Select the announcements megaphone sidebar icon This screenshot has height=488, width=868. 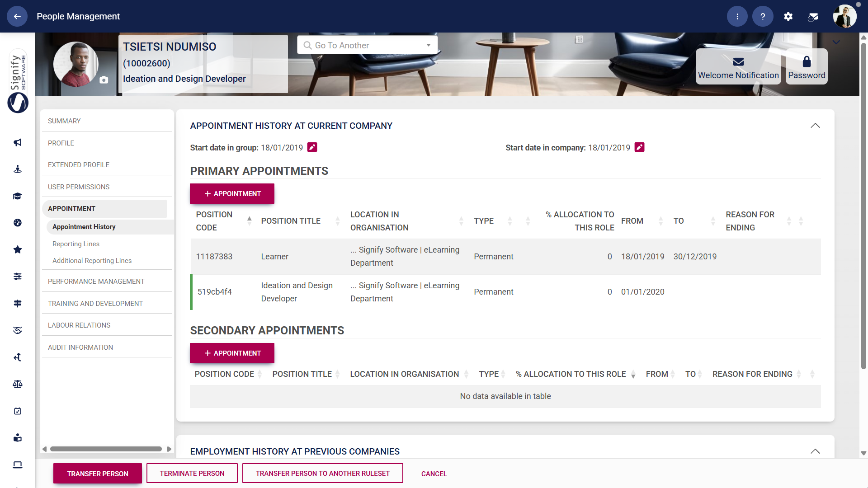coord(17,142)
